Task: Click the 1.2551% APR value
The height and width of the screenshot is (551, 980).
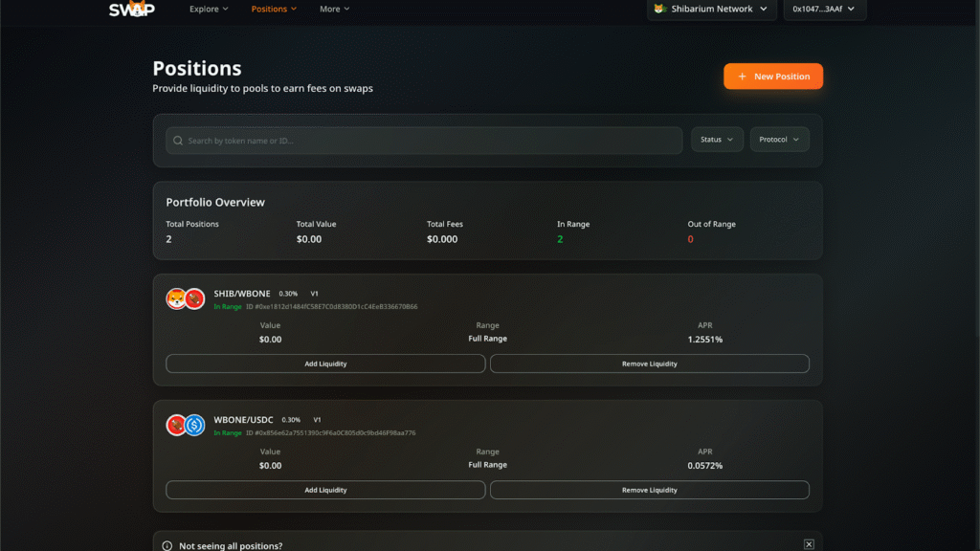Action: (x=705, y=340)
